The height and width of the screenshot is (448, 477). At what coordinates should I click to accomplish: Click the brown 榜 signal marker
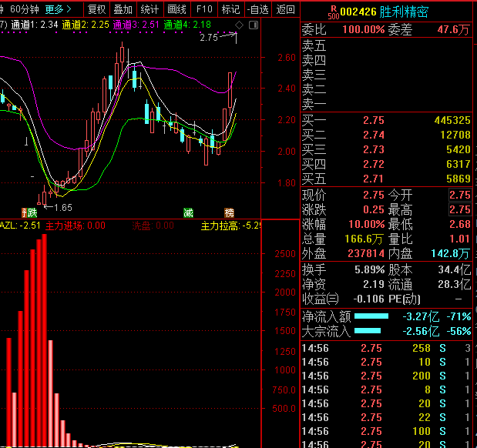click(229, 212)
